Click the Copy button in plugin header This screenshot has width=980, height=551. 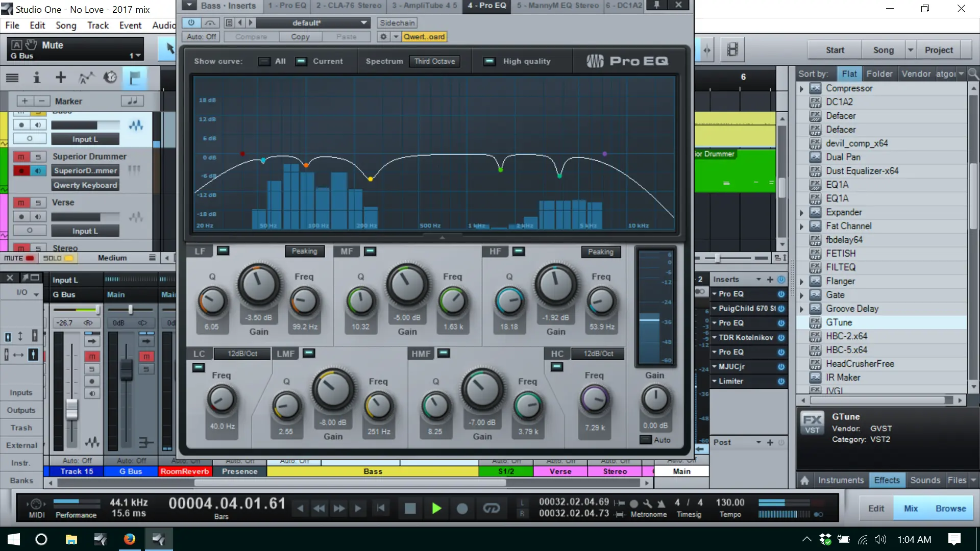click(300, 37)
